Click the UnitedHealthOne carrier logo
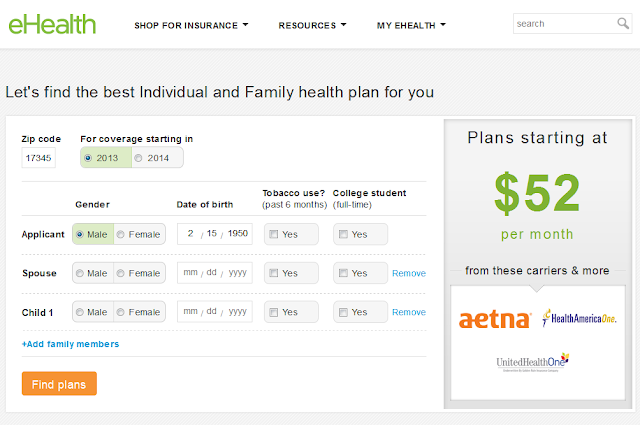 point(532,362)
